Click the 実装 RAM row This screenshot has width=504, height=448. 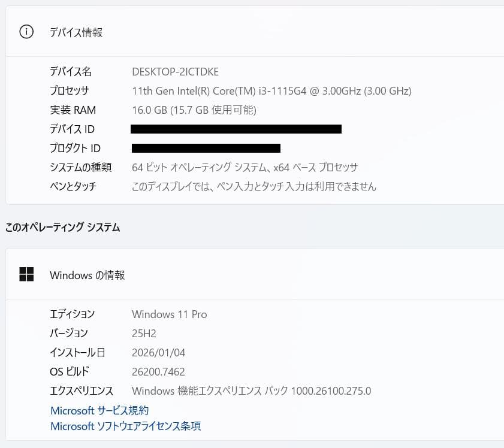tap(73, 110)
